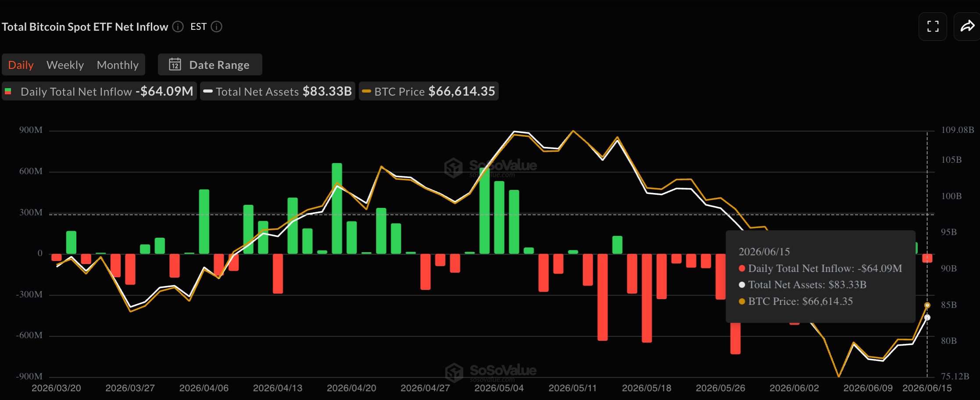Click the tallest green inflow bar near 2026/04/20
Image resolution: width=980 pixels, height=400 pixels.
point(337,208)
